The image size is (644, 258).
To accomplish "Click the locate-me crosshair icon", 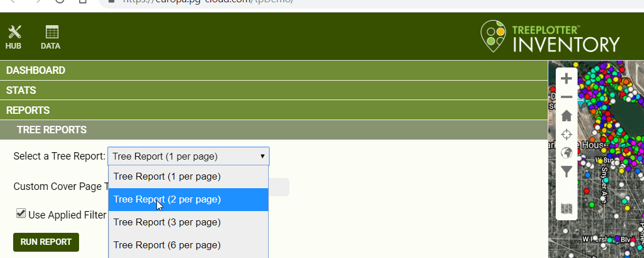I will [566, 134].
